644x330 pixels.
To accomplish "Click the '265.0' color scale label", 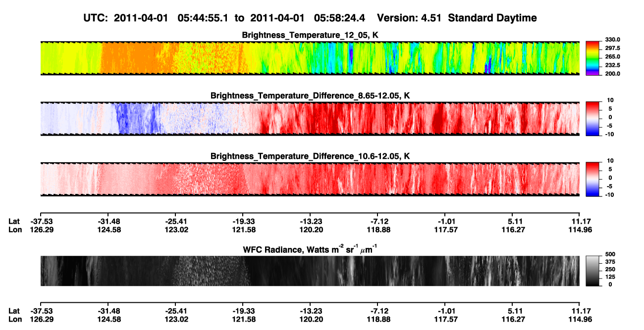I will point(611,57).
